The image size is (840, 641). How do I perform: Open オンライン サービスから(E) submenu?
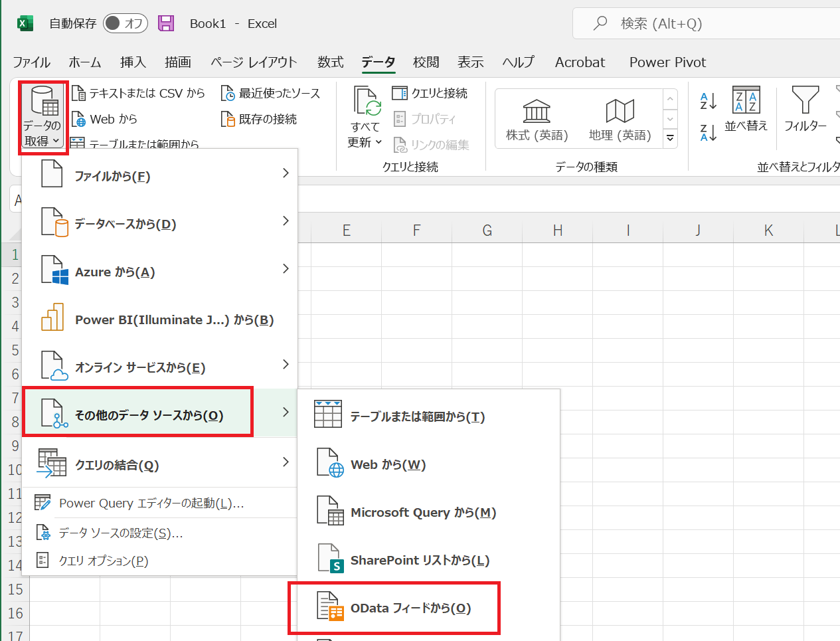(x=160, y=367)
